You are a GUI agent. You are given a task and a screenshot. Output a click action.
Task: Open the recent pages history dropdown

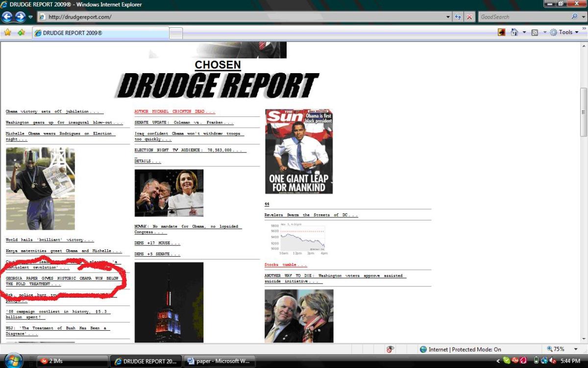[x=448, y=16]
